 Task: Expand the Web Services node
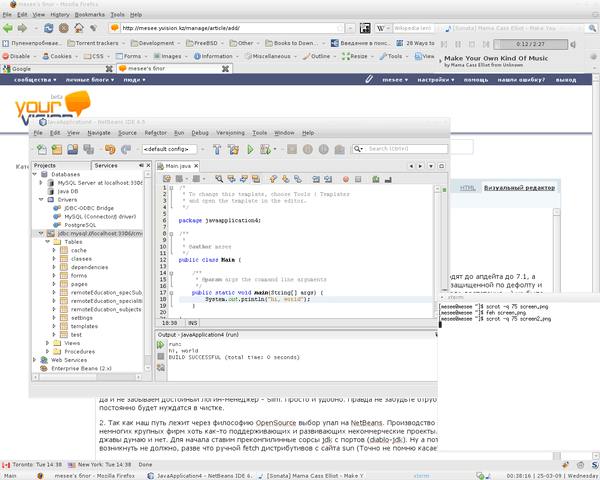pyautogui.click(x=35, y=360)
